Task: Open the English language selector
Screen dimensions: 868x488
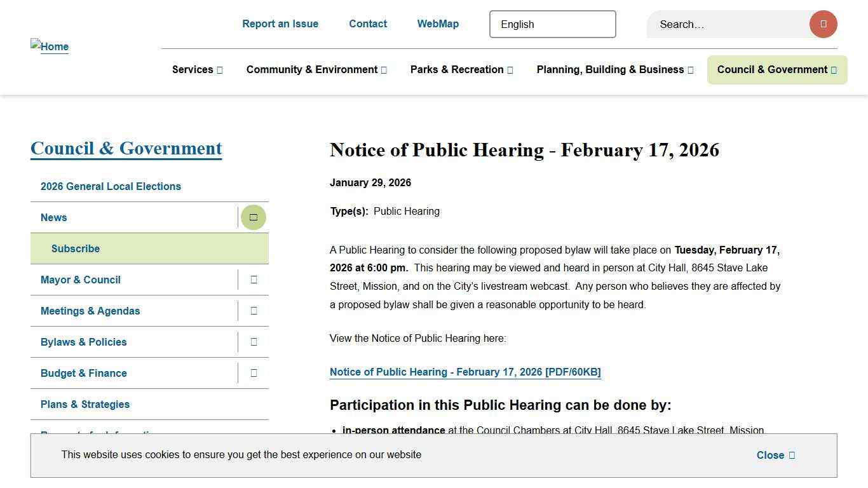Action: [552, 24]
